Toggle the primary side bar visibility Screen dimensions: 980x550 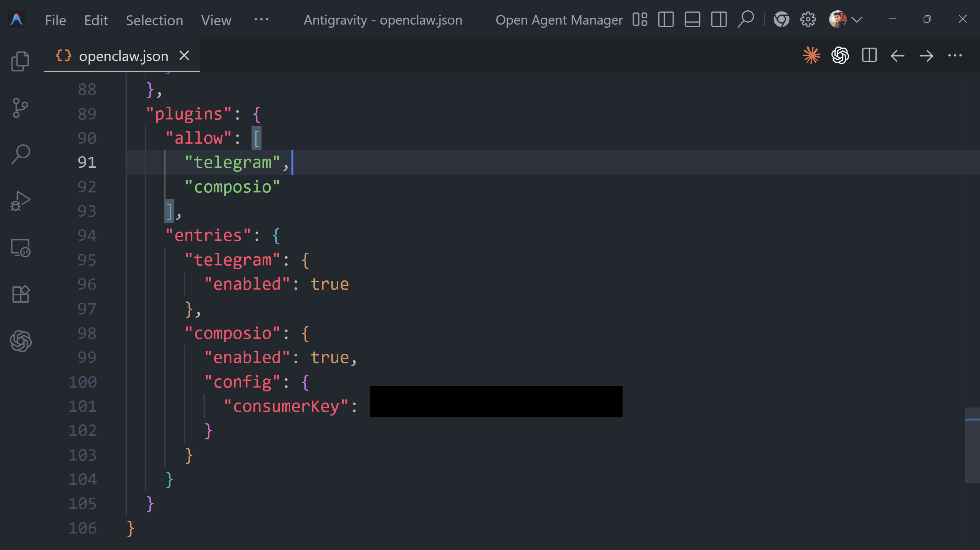(666, 20)
